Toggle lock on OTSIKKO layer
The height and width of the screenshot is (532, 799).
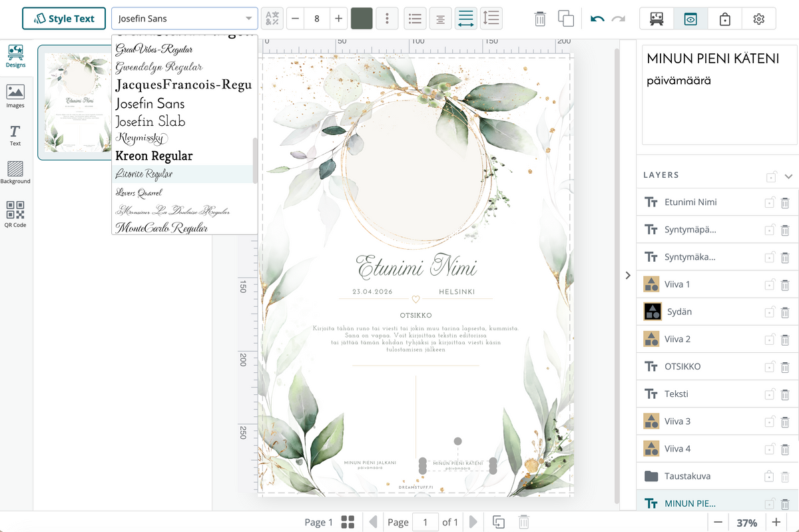click(x=770, y=367)
